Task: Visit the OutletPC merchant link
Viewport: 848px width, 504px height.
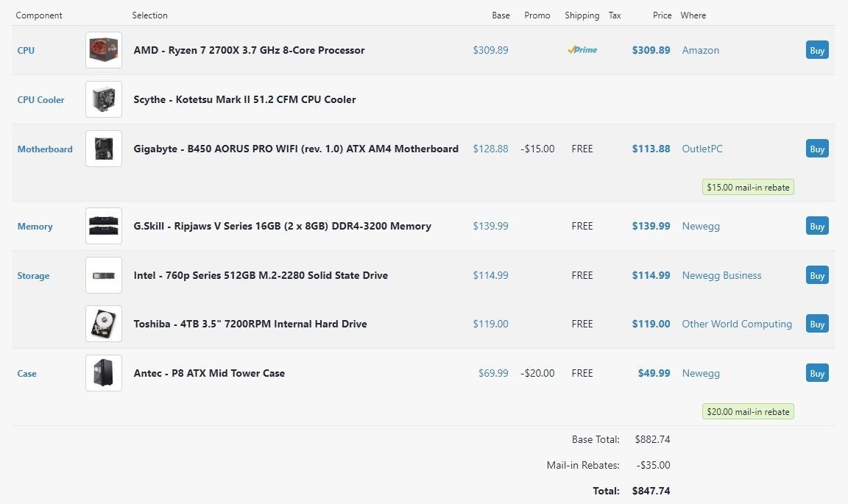Action: 702,149
